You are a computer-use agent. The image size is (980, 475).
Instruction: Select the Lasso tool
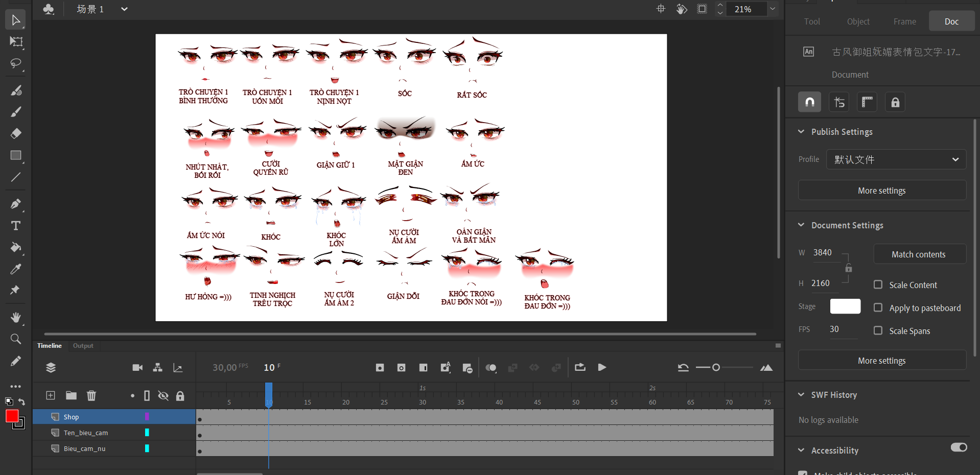pyautogui.click(x=16, y=63)
